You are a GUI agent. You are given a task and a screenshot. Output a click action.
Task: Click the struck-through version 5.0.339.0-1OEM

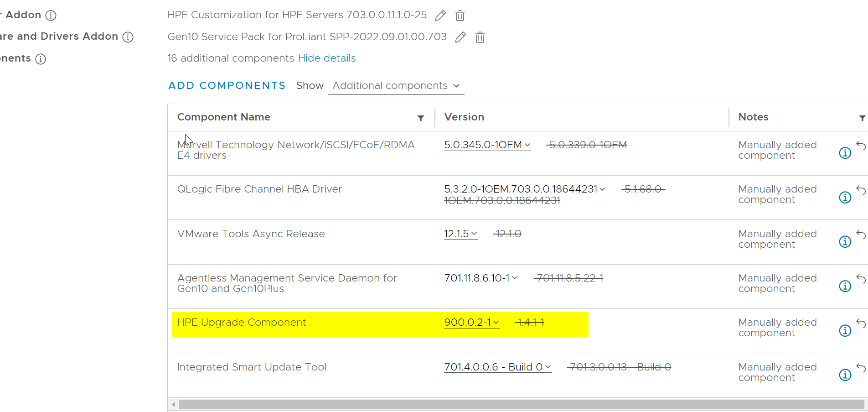[x=587, y=145]
